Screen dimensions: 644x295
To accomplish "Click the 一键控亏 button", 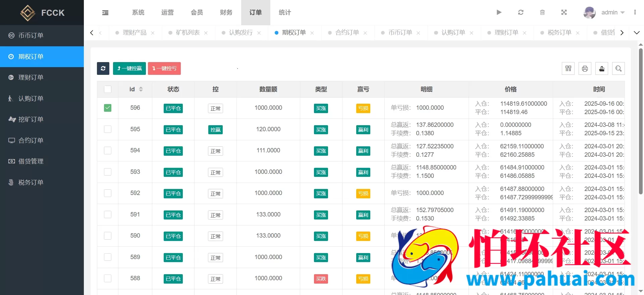I will (164, 68).
